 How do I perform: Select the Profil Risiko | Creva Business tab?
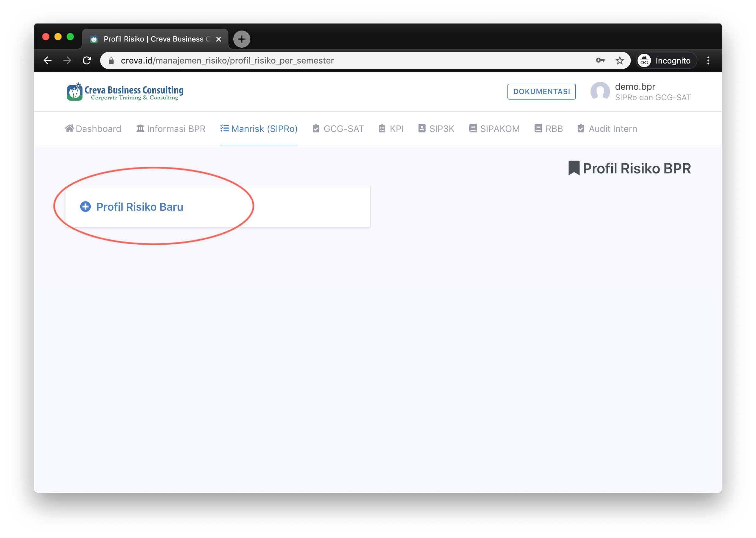point(155,39)
